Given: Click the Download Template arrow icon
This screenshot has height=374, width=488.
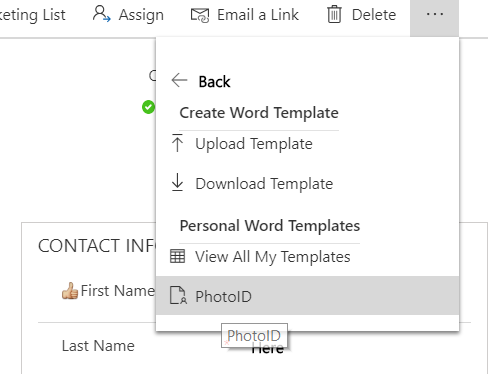Looking at the screenshot, I should tap(177, 182).
